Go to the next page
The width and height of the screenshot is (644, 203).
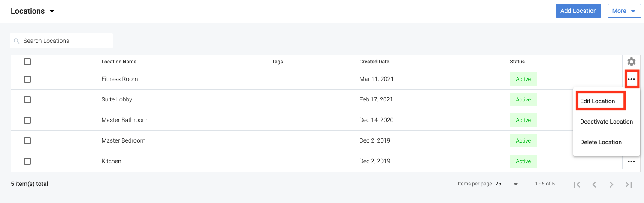611,184
